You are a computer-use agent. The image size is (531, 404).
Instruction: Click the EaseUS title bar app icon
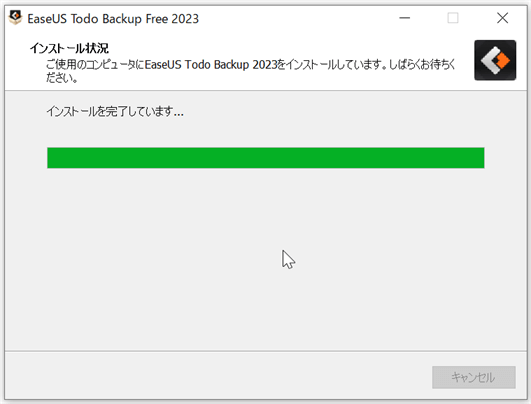pos(15,18)
